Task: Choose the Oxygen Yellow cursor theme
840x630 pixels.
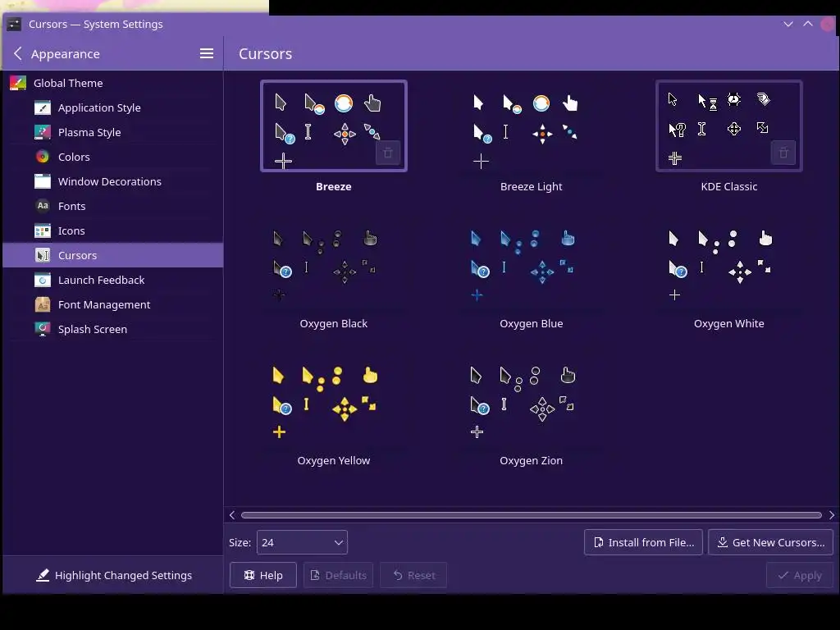Action: (x=334, y=400)
